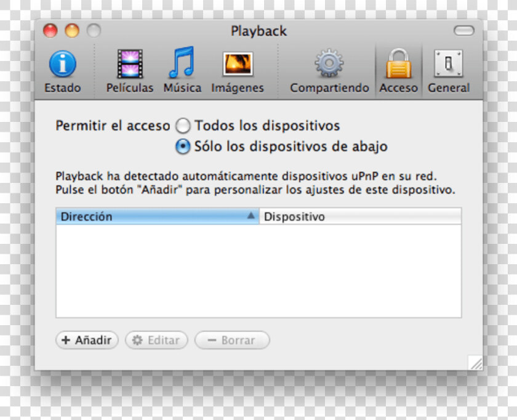Open the Estado info pane
The image size is (517, 420).
click(63, 71)
